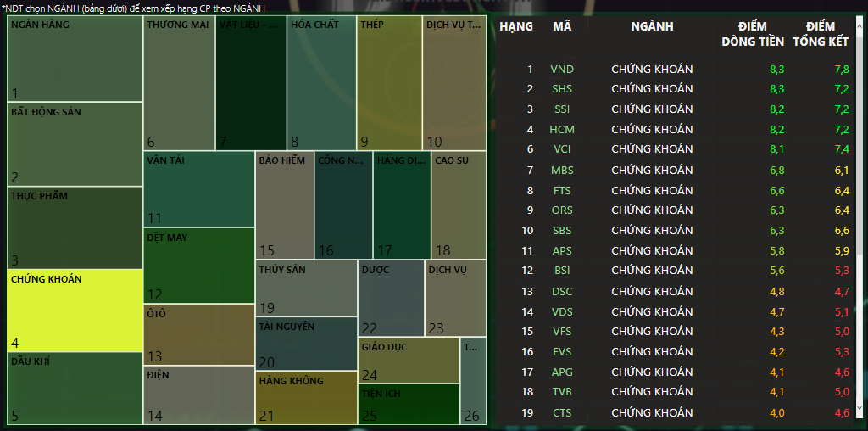Select the DƯỢC sector tile
The image size is (868, 431).
[392, 298]
